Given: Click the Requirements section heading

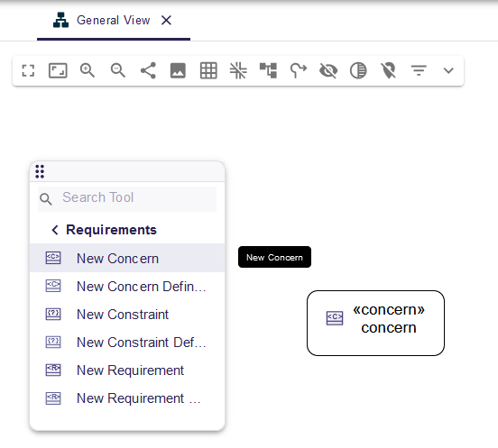Looking at the screenshot, I should coord(111,230).
